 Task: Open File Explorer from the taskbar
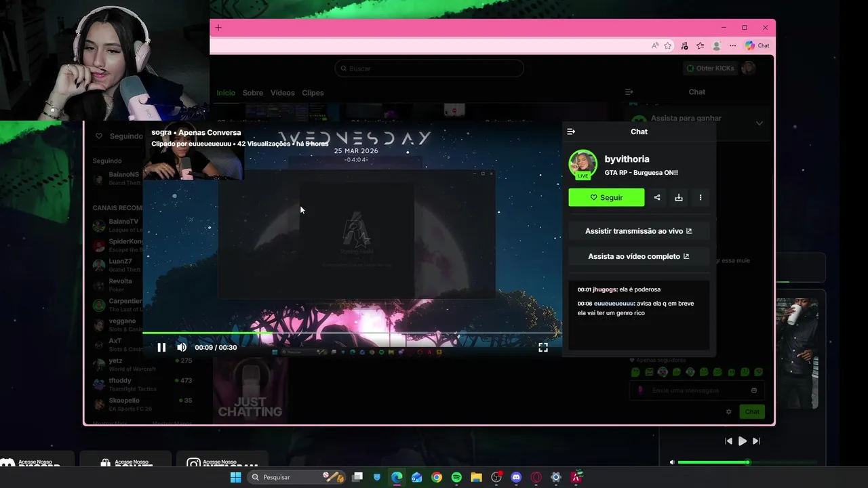(476, 477)
